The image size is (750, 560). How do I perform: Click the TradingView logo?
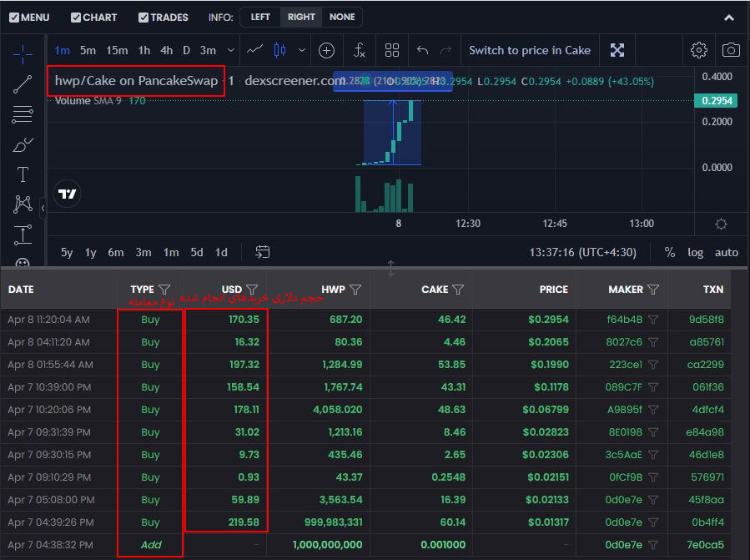tap(67, 194)
